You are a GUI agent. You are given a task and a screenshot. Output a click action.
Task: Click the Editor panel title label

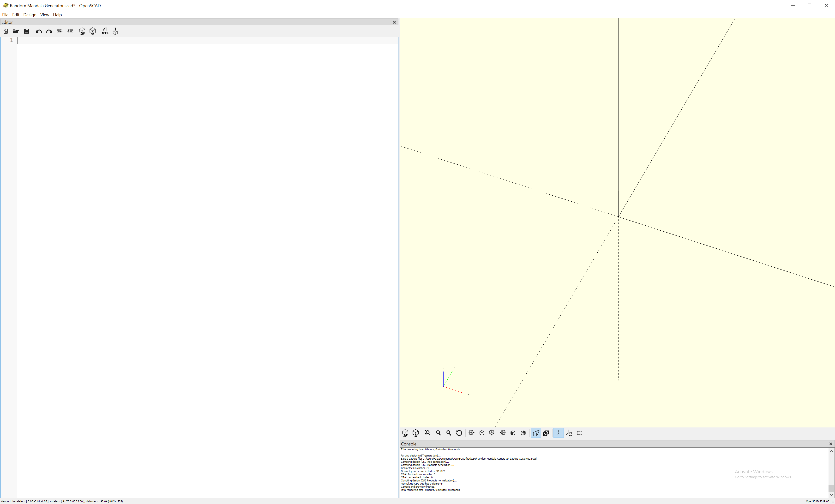7,22
